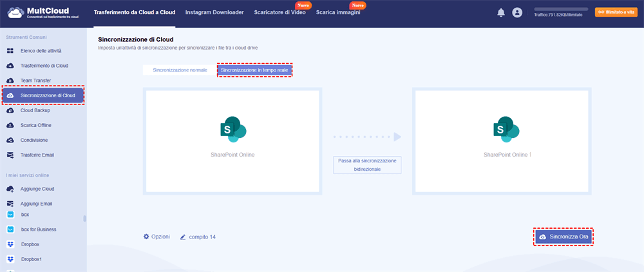The image size is (644, 272).
Task: Click the Cloud Backup icon
Action: (10, 110)
